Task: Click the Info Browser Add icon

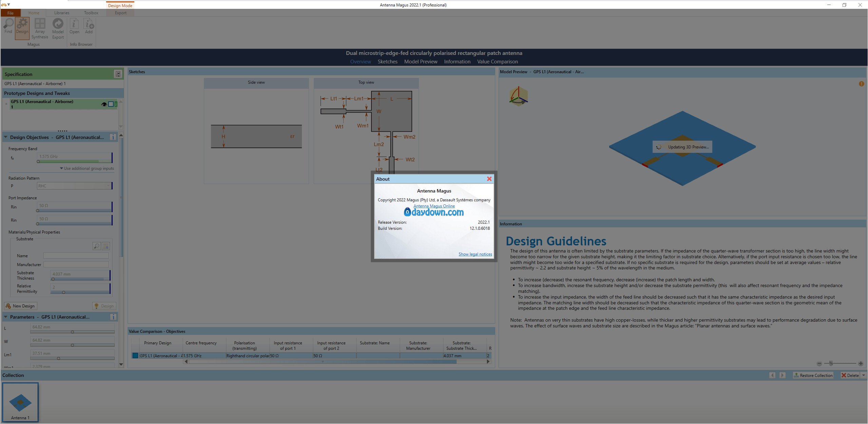Action: (x=89, y=26)
